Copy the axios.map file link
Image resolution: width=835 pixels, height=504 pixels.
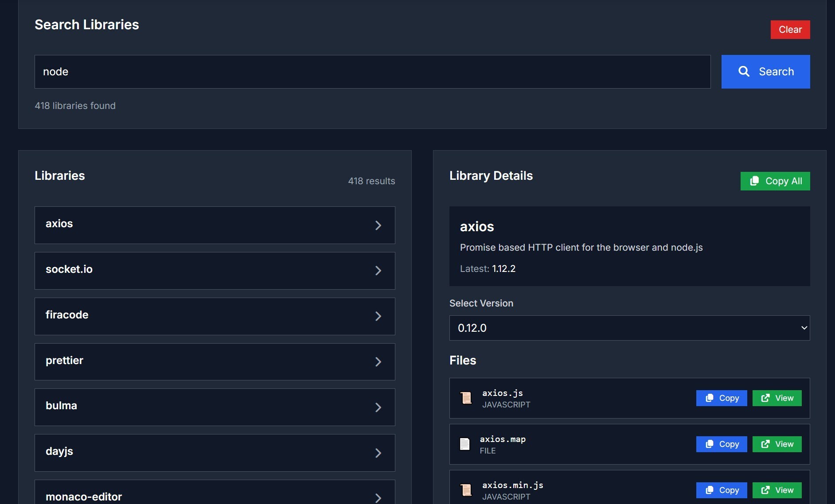pos(721,444)
